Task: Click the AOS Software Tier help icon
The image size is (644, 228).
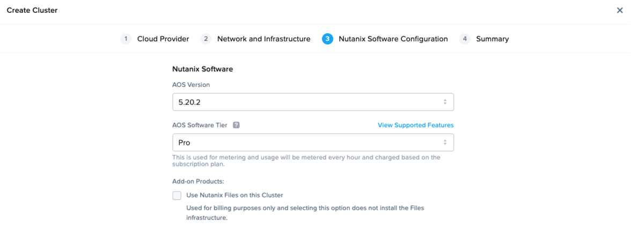Action: 236,125
